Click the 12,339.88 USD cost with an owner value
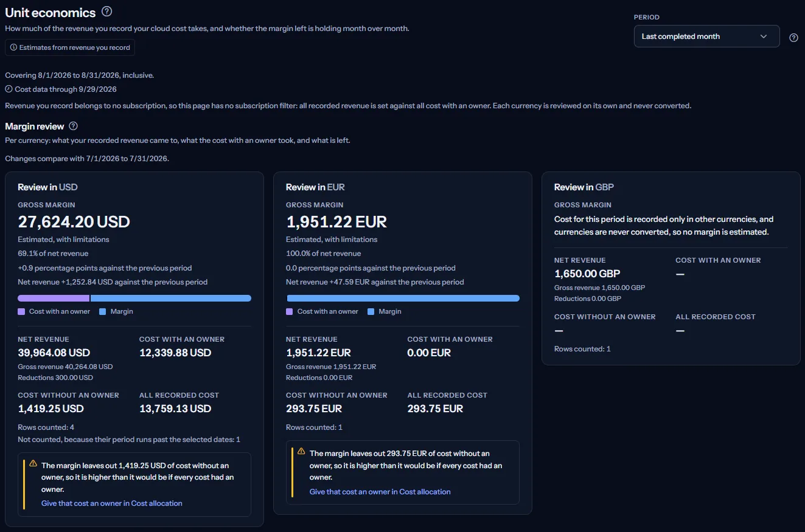Image resolution: width=805 pixels, height=532 pixels. point(175,353)
